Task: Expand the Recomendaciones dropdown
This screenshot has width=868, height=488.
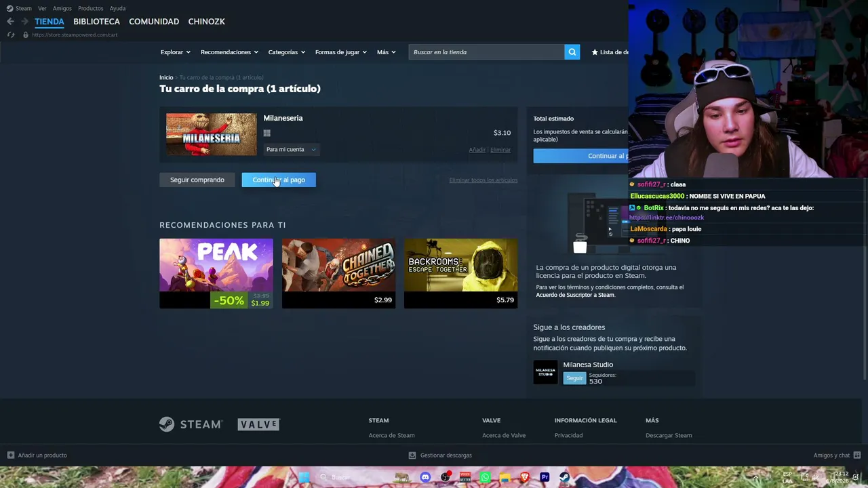Action: coord(229,52)
